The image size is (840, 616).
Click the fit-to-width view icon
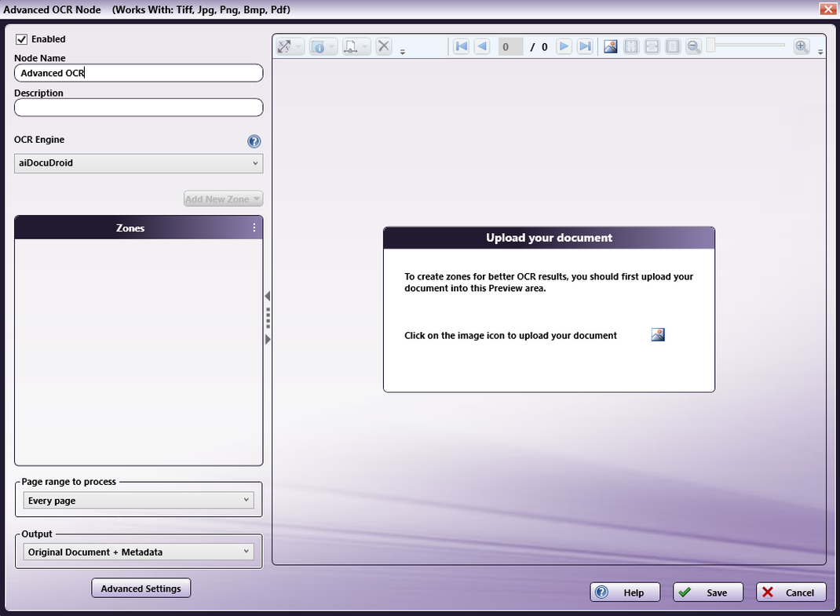pos(652,46)
